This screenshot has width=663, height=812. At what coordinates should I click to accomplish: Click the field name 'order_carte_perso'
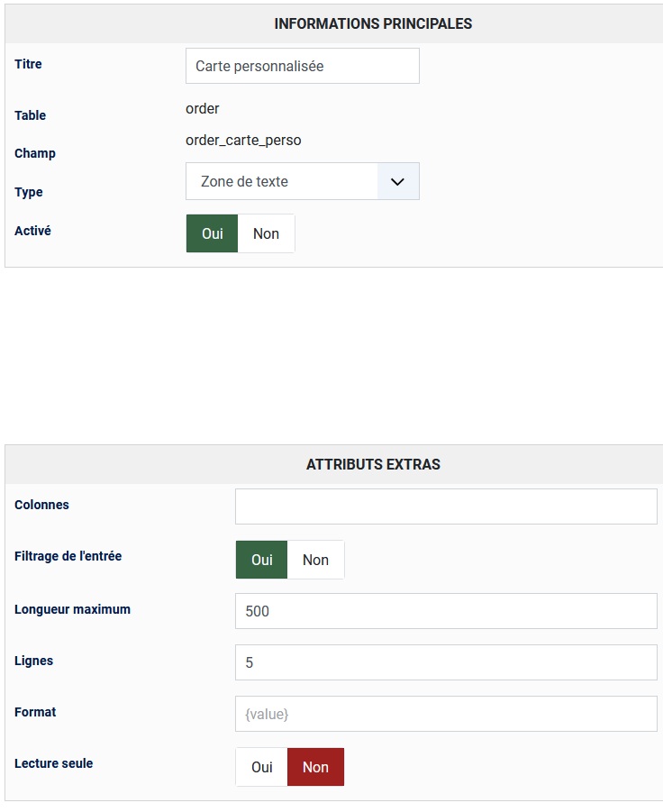coord(243,140)
